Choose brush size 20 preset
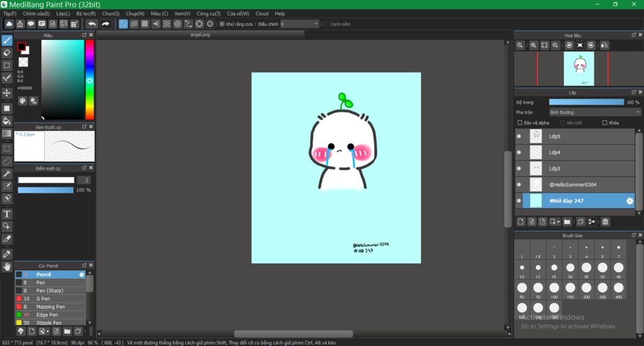 570,271
